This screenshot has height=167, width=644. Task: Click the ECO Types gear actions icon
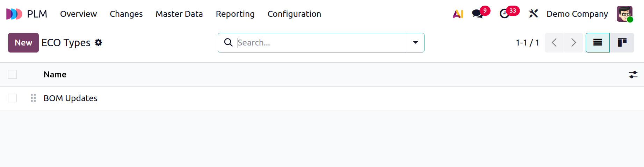coord(99,43)
